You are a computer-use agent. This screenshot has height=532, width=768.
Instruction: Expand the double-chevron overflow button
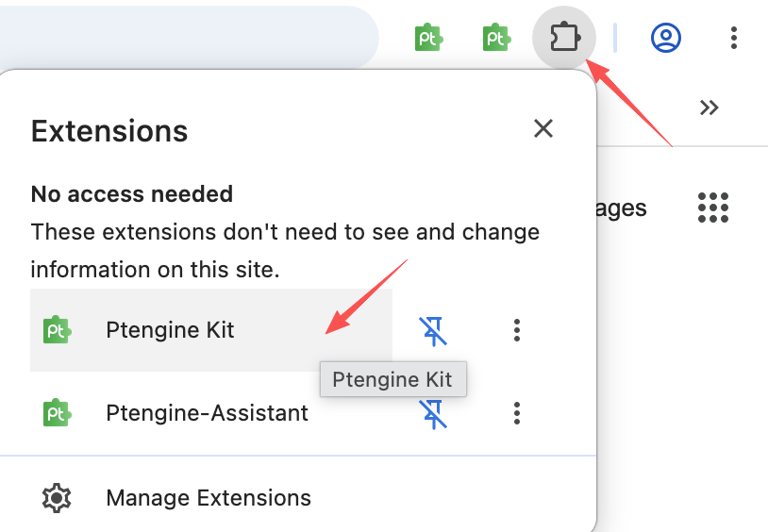[709, 108]
